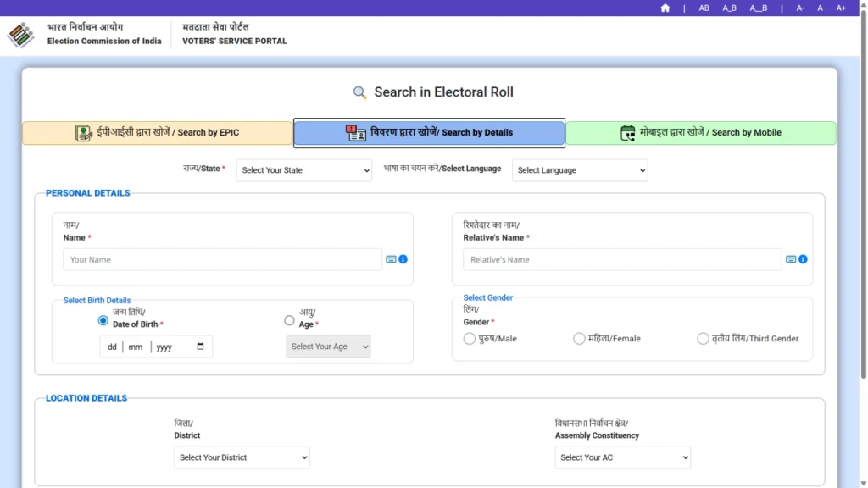The height and width of the screenshot is (488, 868).
Task: Open the Select Your District dropdown
Action: [x=242, y=457]
